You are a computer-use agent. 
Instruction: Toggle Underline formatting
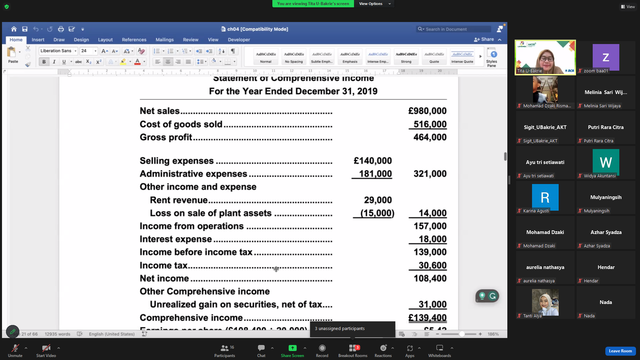[x=64, y=62]
